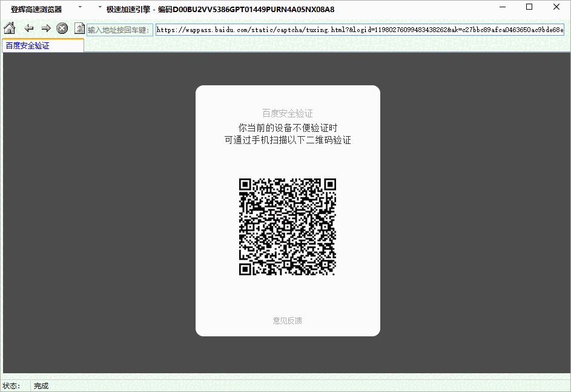Expand the second chevron near 极速加速引擎
Screen dimensions: 571x392
click(x=99, y=8)
